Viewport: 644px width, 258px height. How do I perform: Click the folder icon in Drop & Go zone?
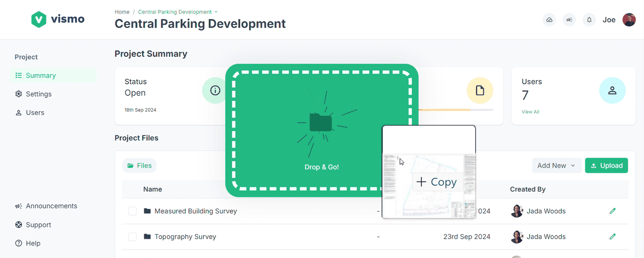tap(321, 122)
